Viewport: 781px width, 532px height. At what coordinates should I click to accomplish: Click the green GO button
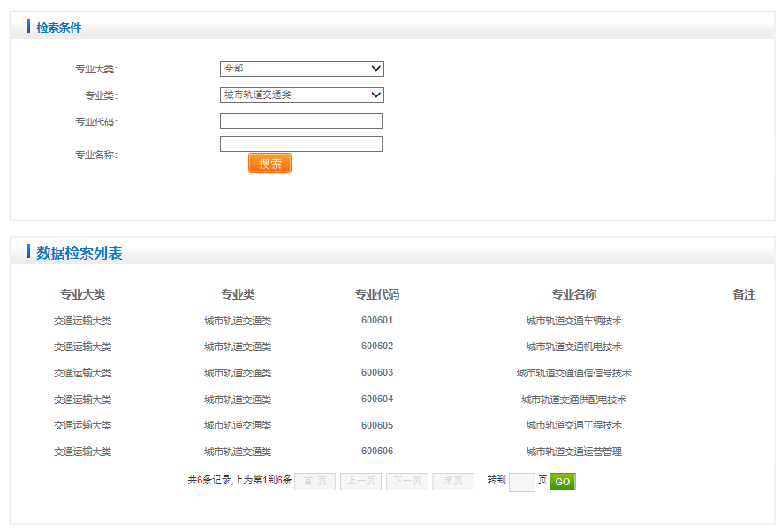563,482
